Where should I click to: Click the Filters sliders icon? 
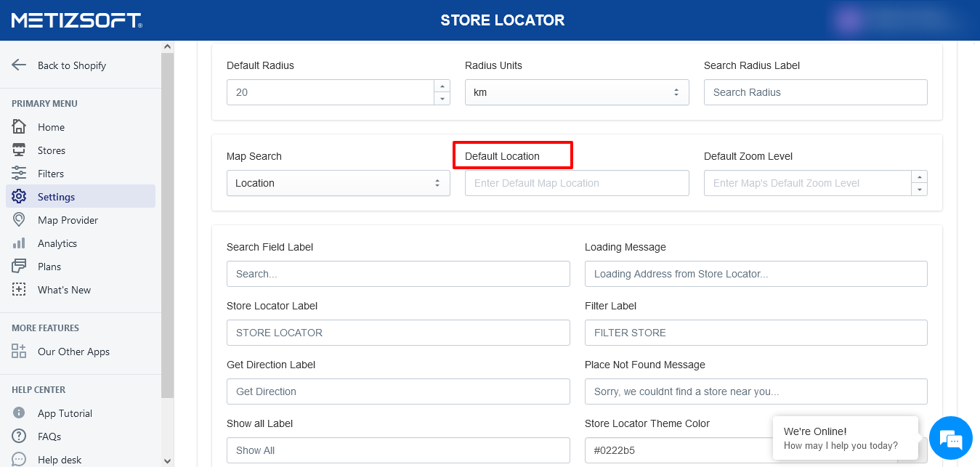pyautogui.click(x=19, y=174)
